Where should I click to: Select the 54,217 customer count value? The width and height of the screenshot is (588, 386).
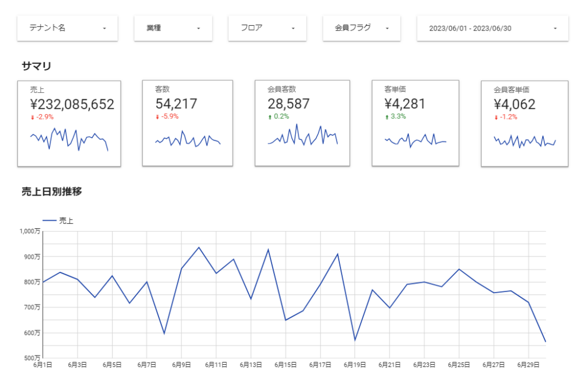(176, 104)
